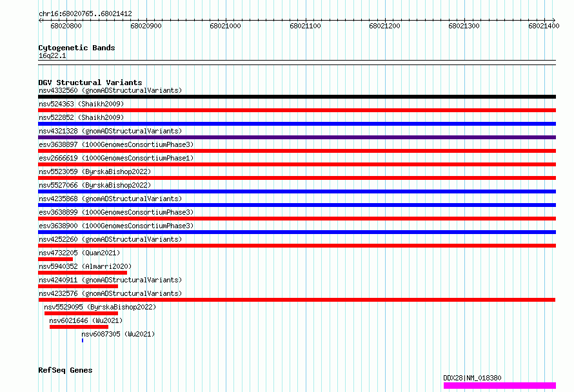The width and height of the screenshot is (574, 392).
Task: Click the ruler's left arrow end
Action: pos(40,20)
